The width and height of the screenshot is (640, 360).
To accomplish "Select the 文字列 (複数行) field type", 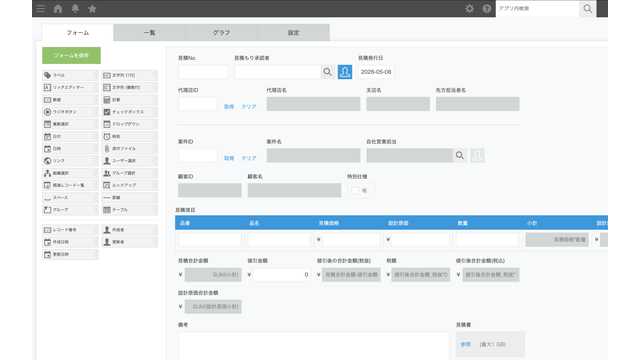I will tap(129, 87).
